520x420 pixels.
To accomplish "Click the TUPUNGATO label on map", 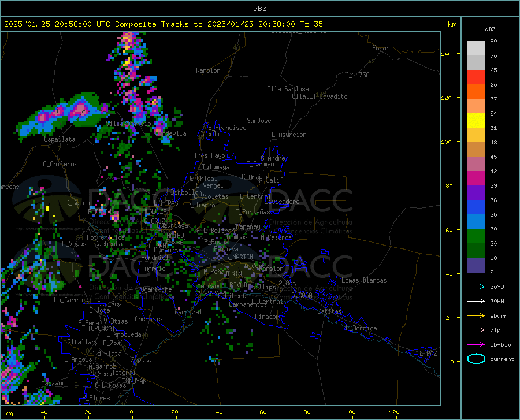I will [x=103, y=329].
